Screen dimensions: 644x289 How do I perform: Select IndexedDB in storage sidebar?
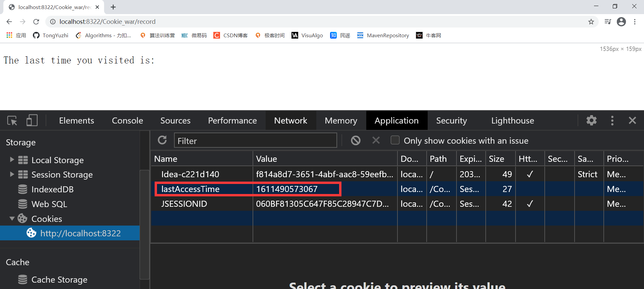click(x=52, y=189)
